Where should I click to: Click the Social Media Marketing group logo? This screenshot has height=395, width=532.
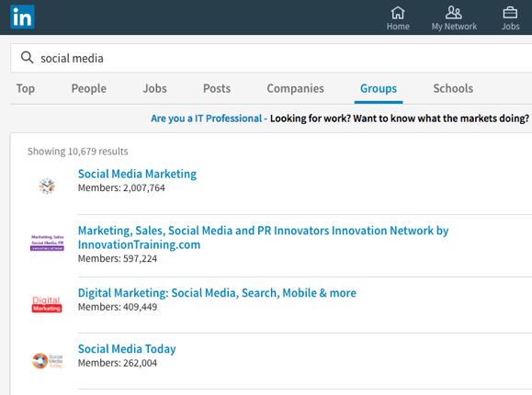click(x=47, y=186)
